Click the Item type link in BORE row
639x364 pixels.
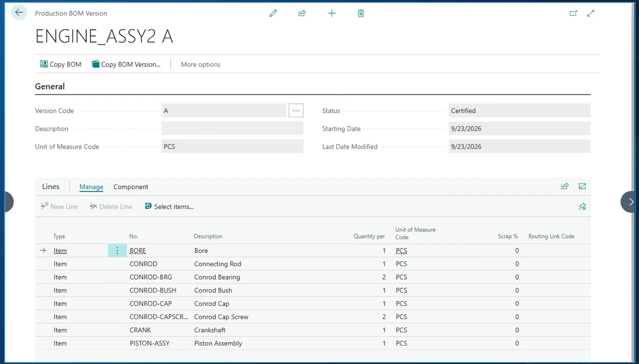pos(60,251)
